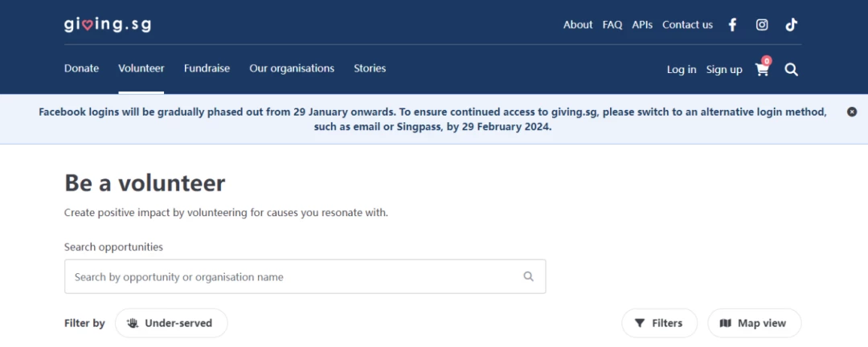Viewport: 868px width, 347px height.
Task: Open the shopping cart icon
Action: point(762,69)
